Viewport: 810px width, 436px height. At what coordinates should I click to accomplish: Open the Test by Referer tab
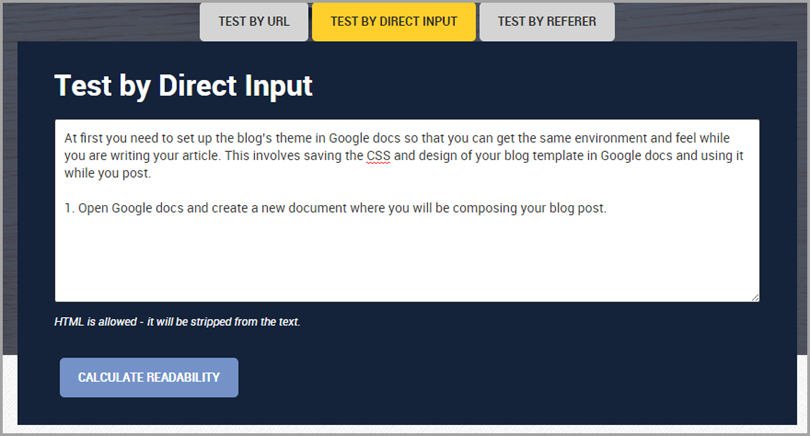547,21
